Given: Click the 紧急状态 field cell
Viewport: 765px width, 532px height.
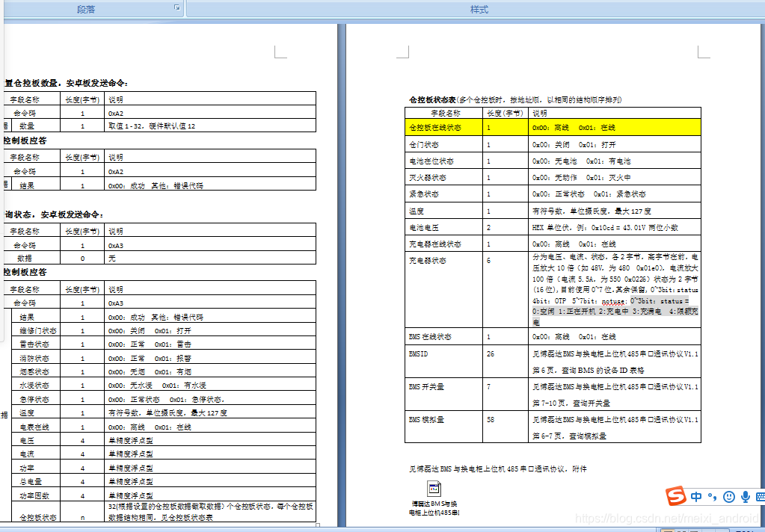Looking at the screenshot, I should (x=443, y=194).
